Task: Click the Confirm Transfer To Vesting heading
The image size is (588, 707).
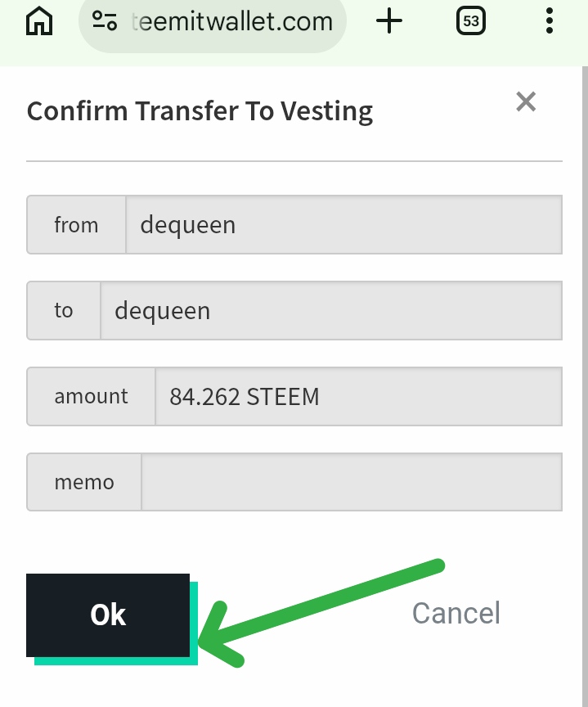Action: click(200, 110)
